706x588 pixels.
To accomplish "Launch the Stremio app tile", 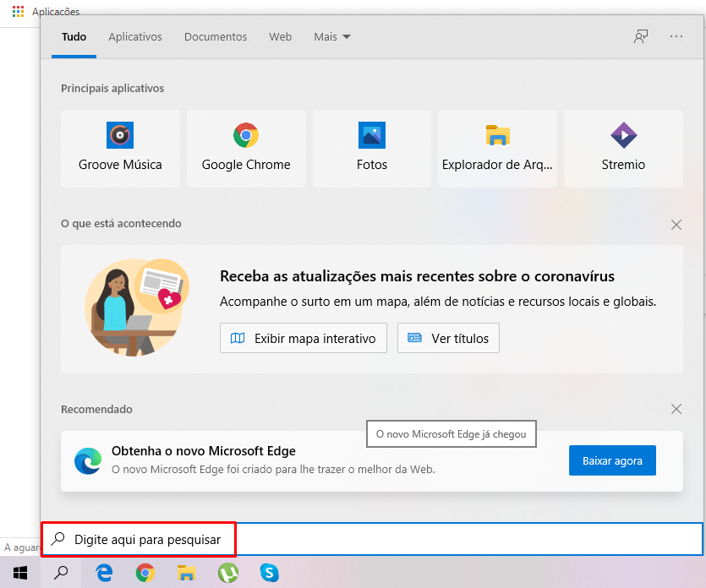I will (x=623, y=148).
